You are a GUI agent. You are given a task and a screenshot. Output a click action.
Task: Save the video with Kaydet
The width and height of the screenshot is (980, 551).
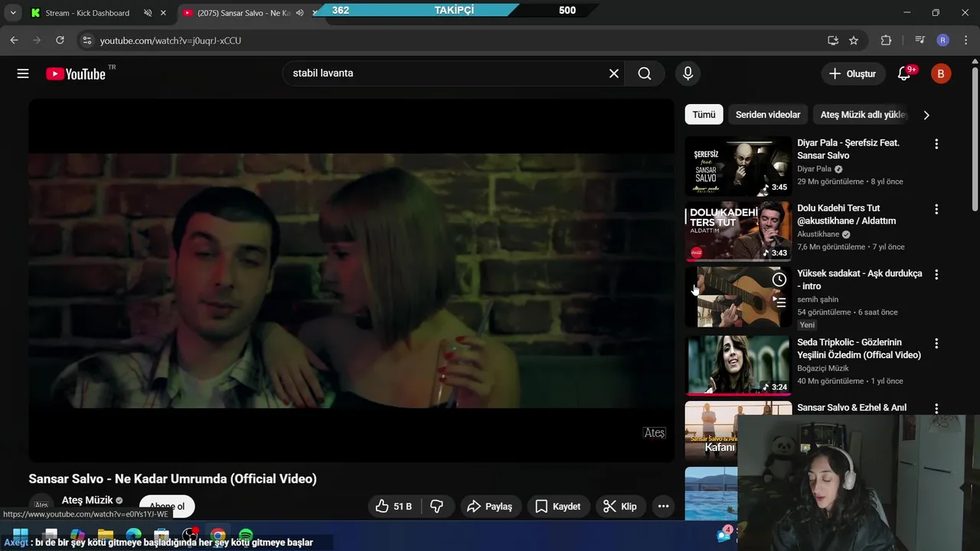[558, 507]
